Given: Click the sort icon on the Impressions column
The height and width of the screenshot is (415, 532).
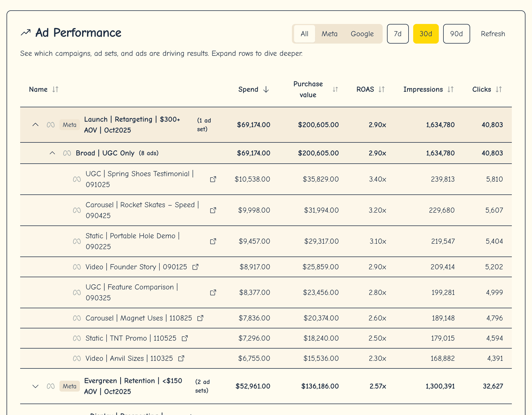Looking at the screenshot, I should point(451,89).
